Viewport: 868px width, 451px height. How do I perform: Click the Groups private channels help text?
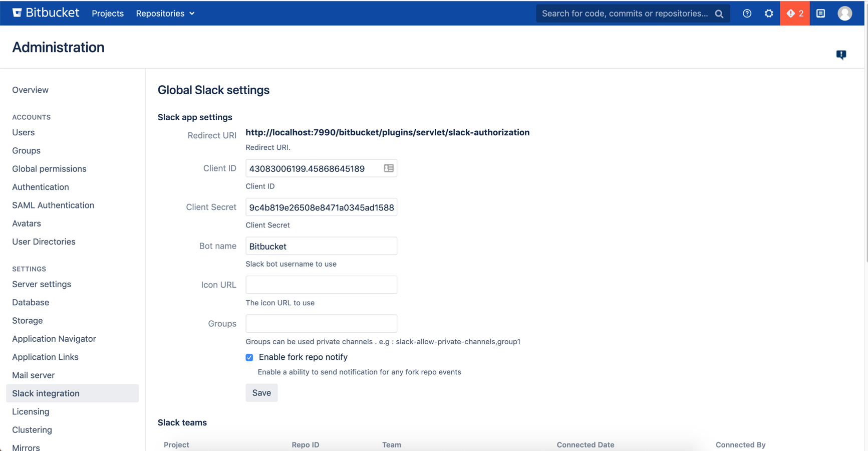point(383,342)
